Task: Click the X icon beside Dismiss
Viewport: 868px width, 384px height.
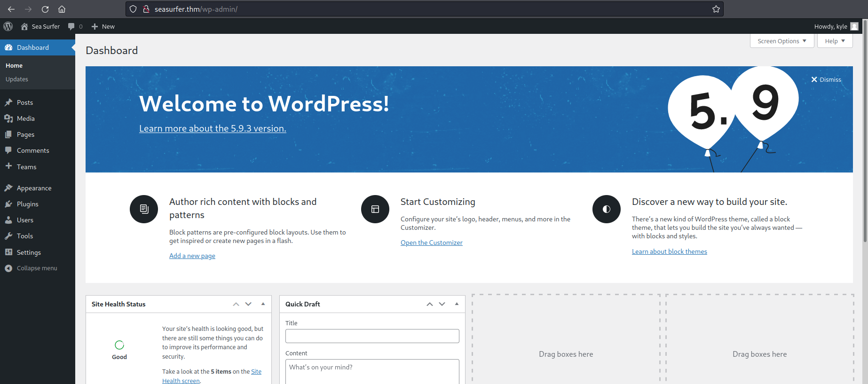Action: tap(814, 79)
